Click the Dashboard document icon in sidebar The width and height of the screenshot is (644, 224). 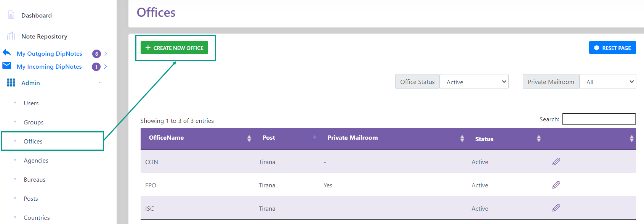pyautogui.click(x=11, y=15)
